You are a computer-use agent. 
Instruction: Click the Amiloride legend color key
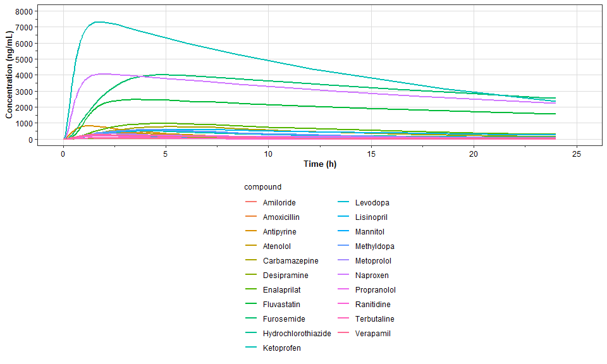(x=252, y=202)
